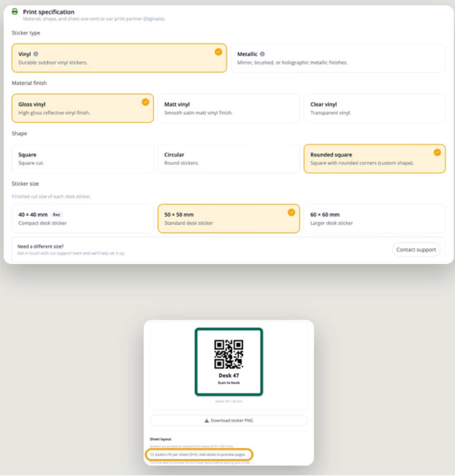Screen dimensions: 455x476
Task: Click the Desk 47 QR sticker preview
Action: pyautogui.click(x=229, y=362)
